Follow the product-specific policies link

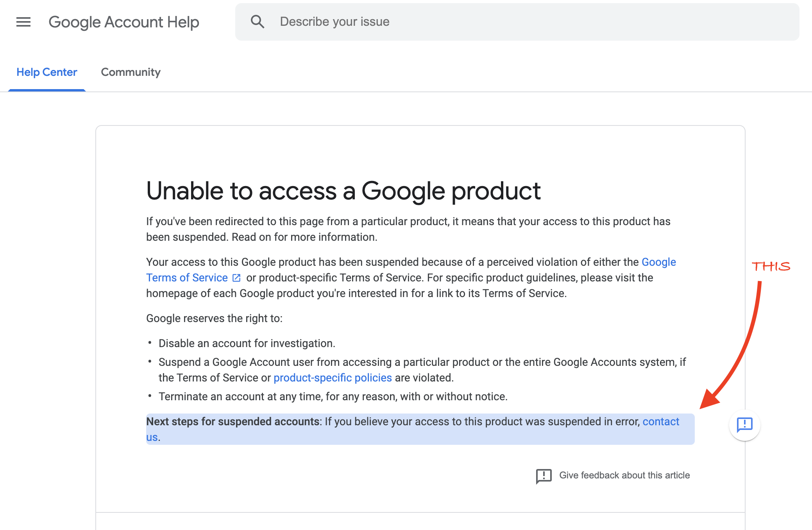333,378
